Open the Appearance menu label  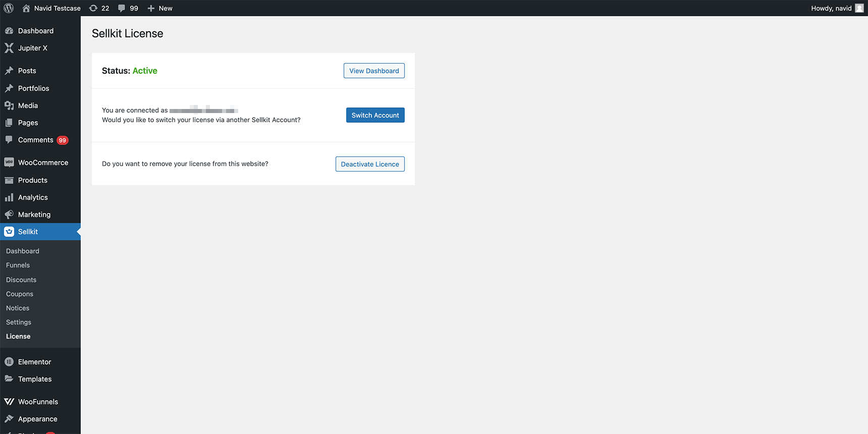[38, 419]
